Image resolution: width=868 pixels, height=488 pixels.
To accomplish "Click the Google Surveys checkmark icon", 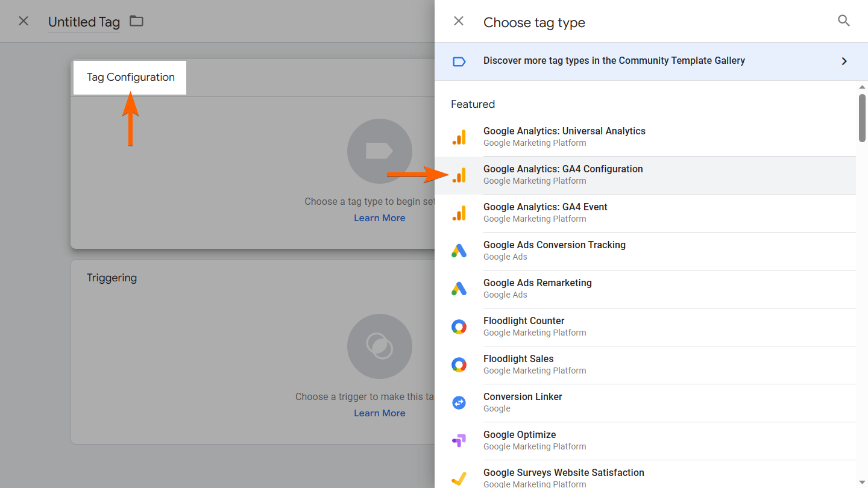I will pos(459,478).
